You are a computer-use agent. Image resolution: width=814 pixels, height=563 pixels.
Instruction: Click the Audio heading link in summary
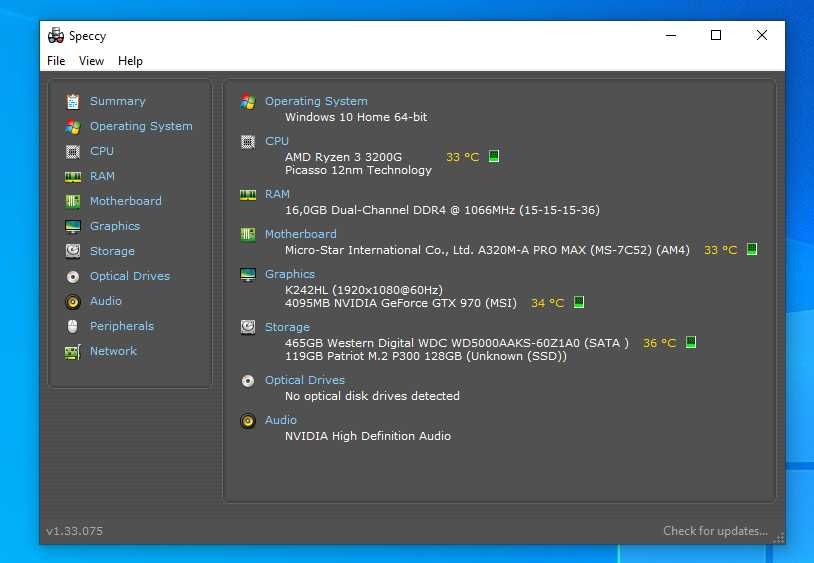[x=281, y=420]
